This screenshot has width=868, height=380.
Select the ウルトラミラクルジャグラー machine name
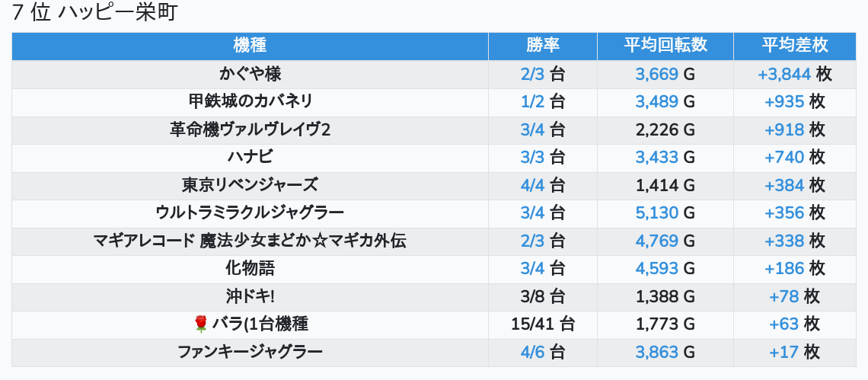click(250, 212)
